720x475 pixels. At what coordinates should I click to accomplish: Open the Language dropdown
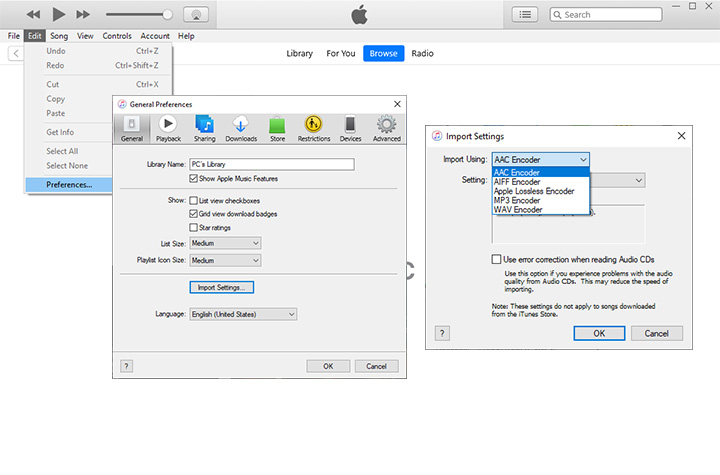coord(243,314)
